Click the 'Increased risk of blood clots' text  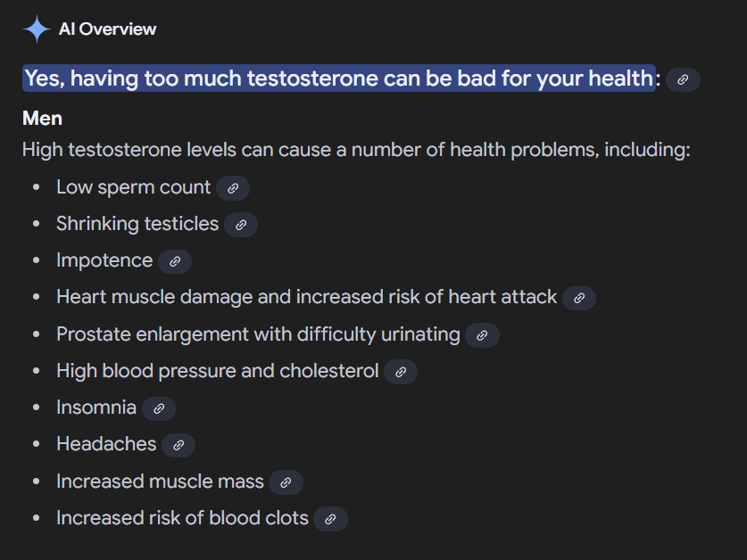pos(182,518)
